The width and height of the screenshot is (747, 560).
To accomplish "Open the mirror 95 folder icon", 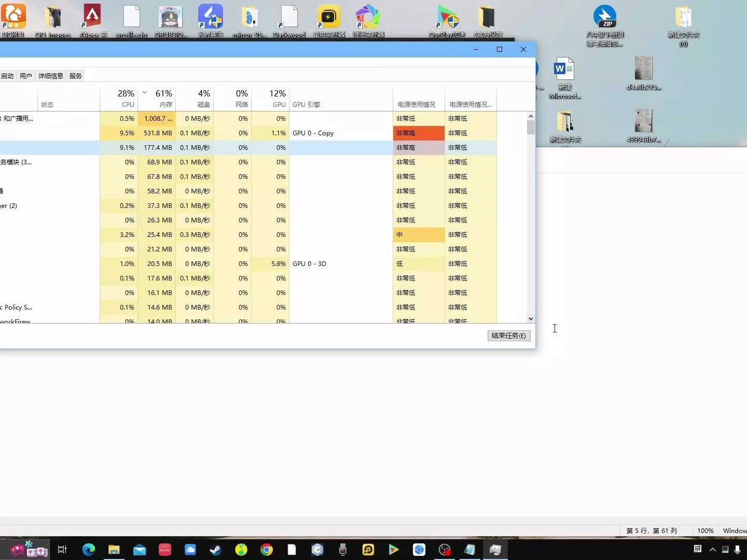I will coord(250,21).
